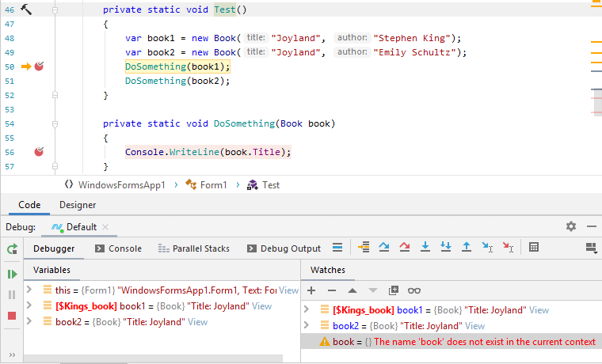Viewport: 602px width, 364px height.
Task: Open the debug panel settings gear
Action: click(x=571, y=226)
